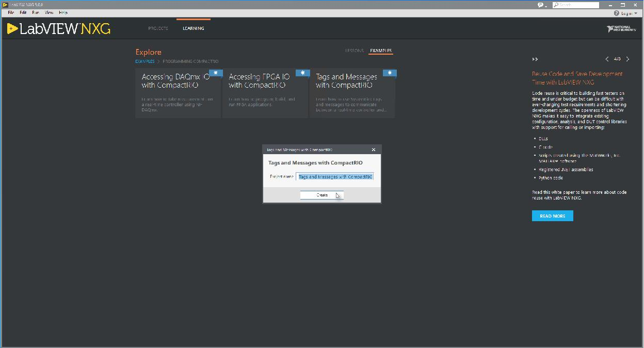
Task: Click the feedback speech bubble icon
Action: coord(541,5)
